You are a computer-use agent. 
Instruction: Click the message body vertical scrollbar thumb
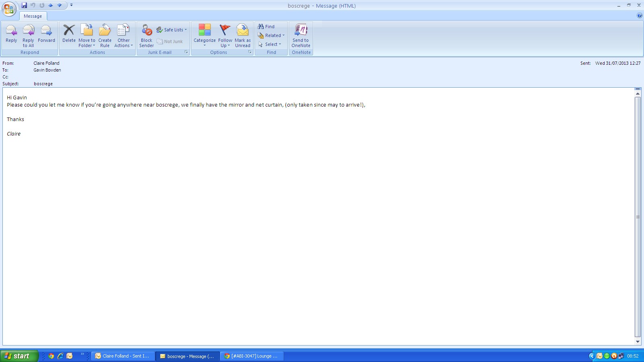click(638, 217)
